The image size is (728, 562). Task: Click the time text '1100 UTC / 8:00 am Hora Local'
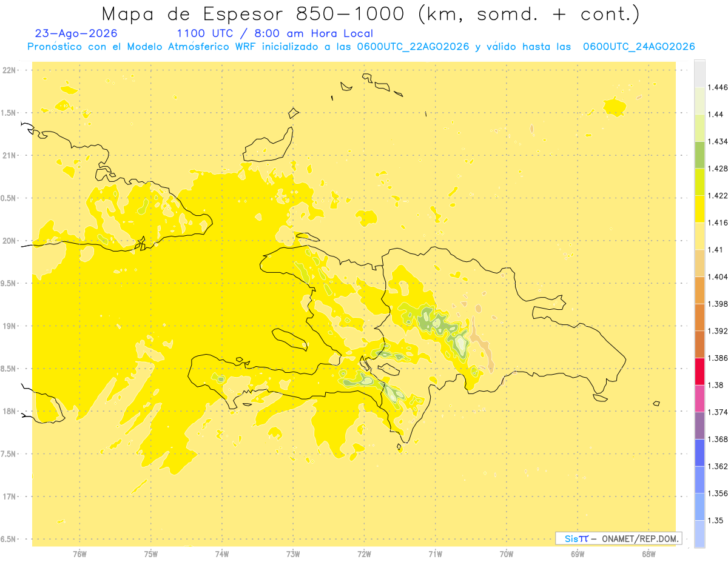pyautogui.click(x=275, y=33)
